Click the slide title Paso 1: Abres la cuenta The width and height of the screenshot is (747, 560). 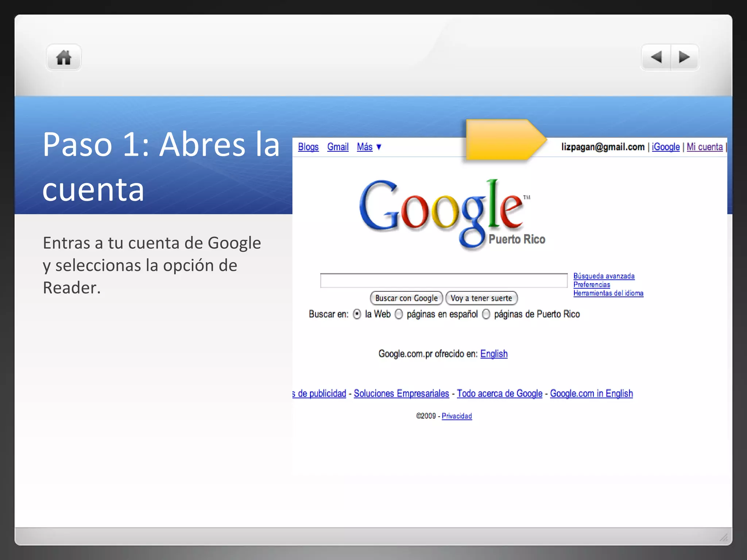(x=161, y=166)
